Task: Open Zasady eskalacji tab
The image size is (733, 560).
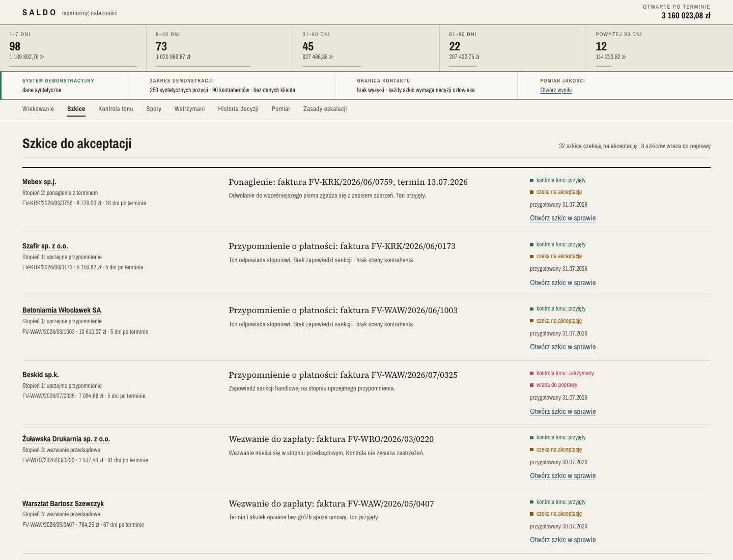Action: 325,109
